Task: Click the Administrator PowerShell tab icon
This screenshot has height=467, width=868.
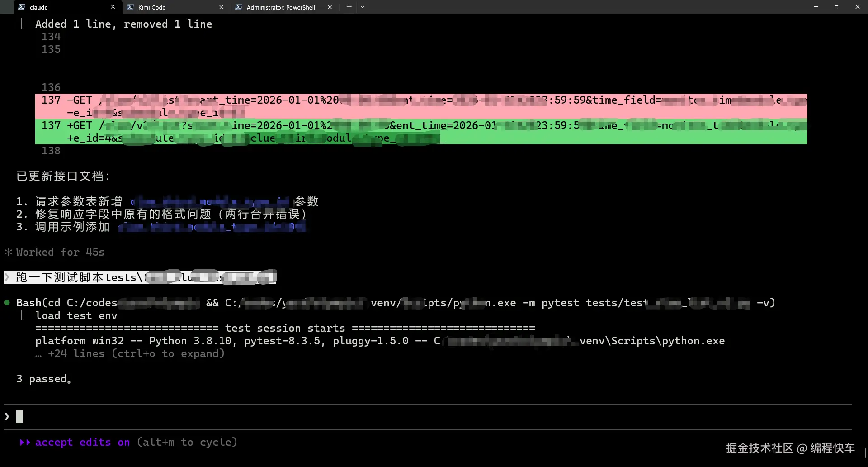Action: click(239, 7)
